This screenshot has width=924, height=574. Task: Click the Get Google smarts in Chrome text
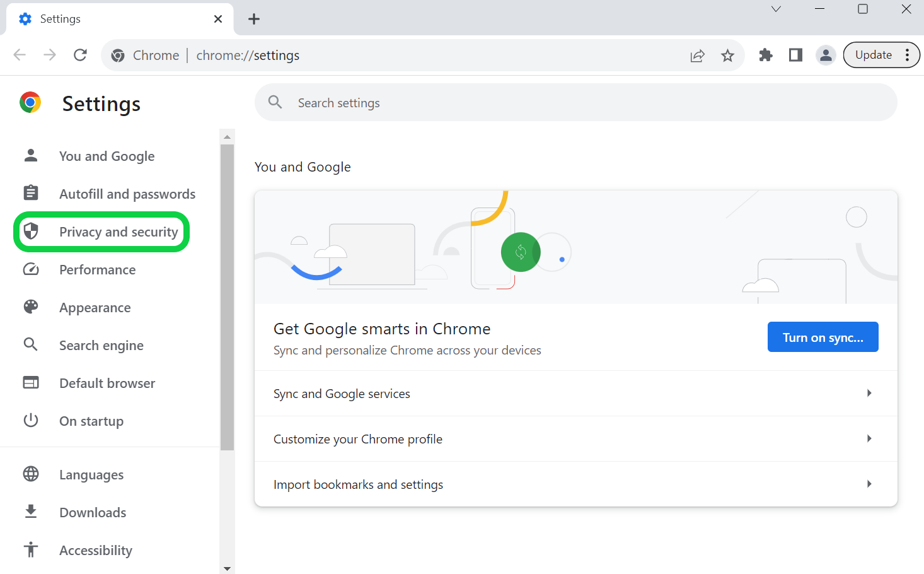pyautogui.click(x=382, y=329)
